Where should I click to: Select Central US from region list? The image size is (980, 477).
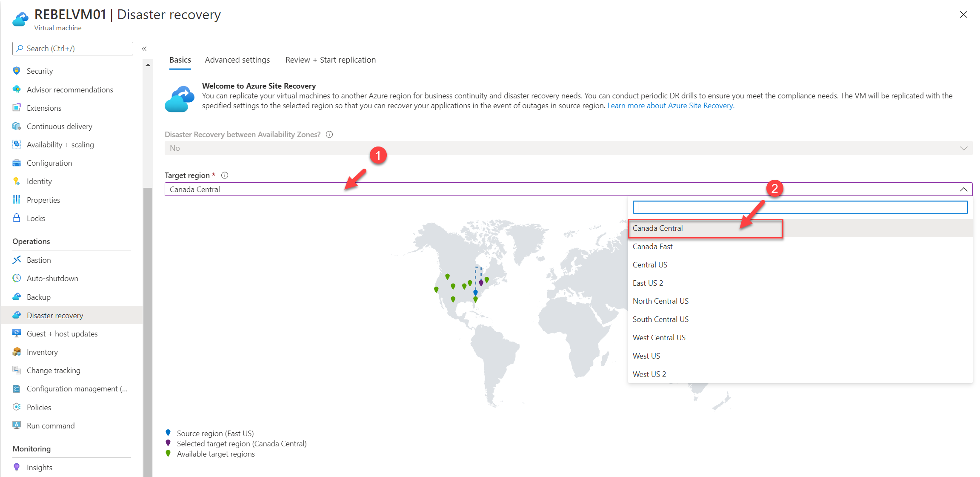pyautogui.click(x=800, y=265)
